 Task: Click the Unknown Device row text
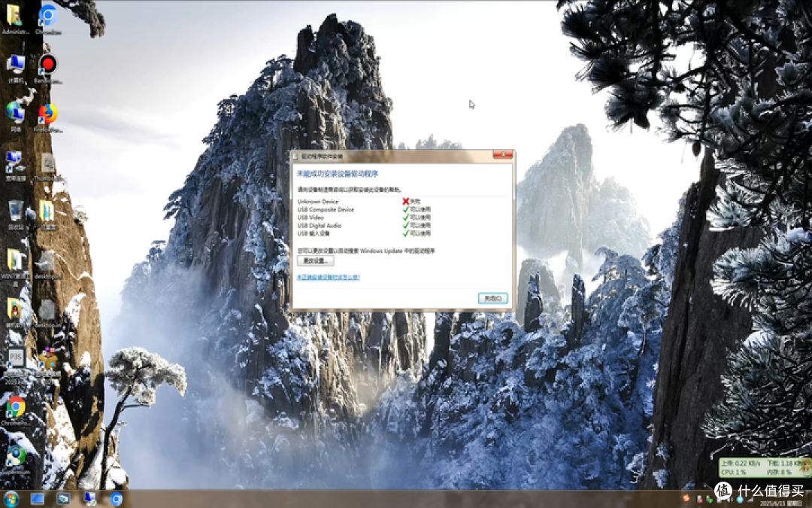pyautogui.click(x=317, y=201)
